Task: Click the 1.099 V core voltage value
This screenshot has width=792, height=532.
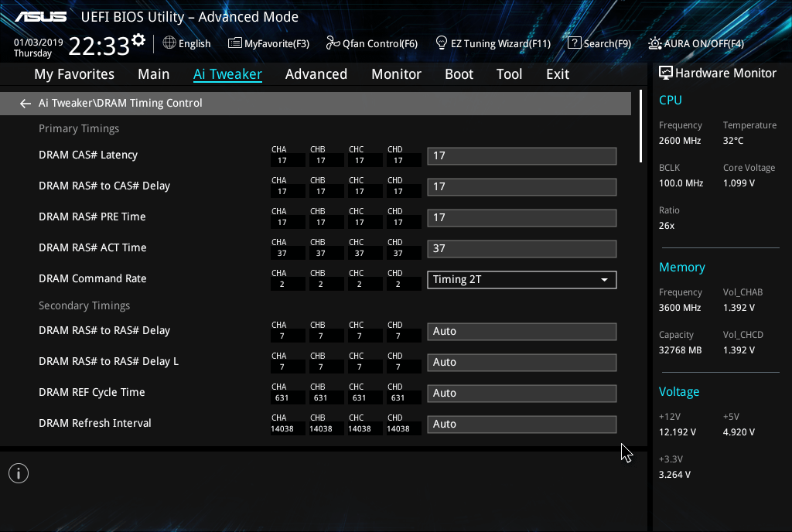Action: [x=739, y=183]
